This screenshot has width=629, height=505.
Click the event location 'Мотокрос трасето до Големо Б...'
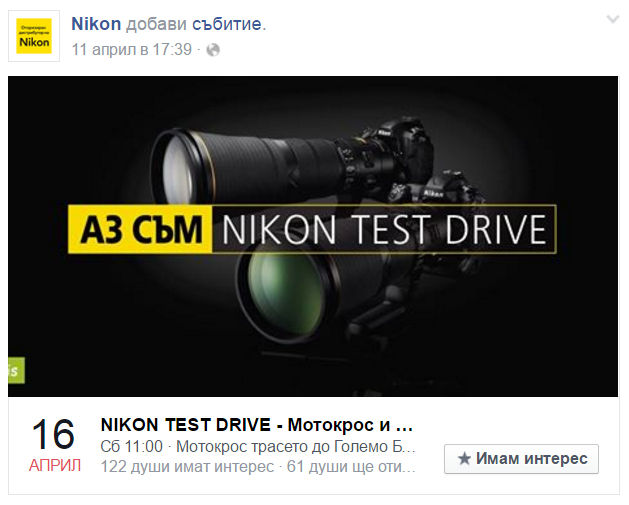(296, 446)
